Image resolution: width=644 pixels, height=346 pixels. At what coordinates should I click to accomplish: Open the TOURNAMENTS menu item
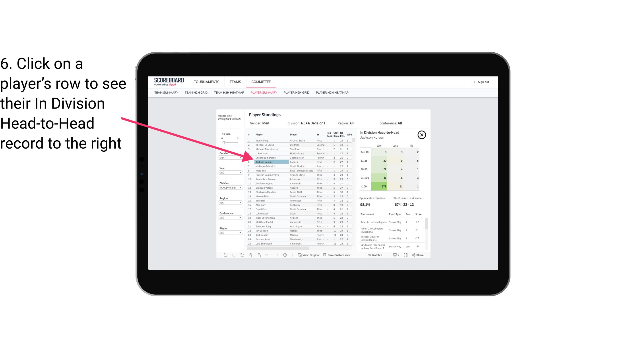coord(207,81)
